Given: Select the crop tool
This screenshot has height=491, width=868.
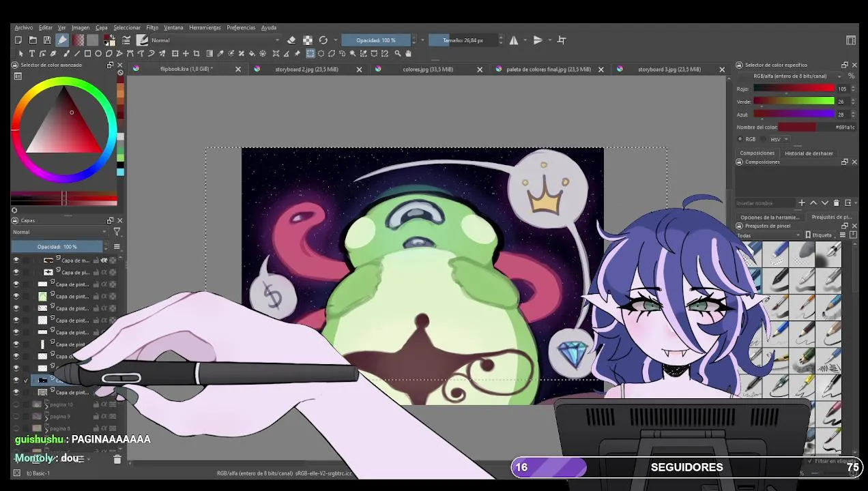Looking at the screenshot, I should [197, 53].
